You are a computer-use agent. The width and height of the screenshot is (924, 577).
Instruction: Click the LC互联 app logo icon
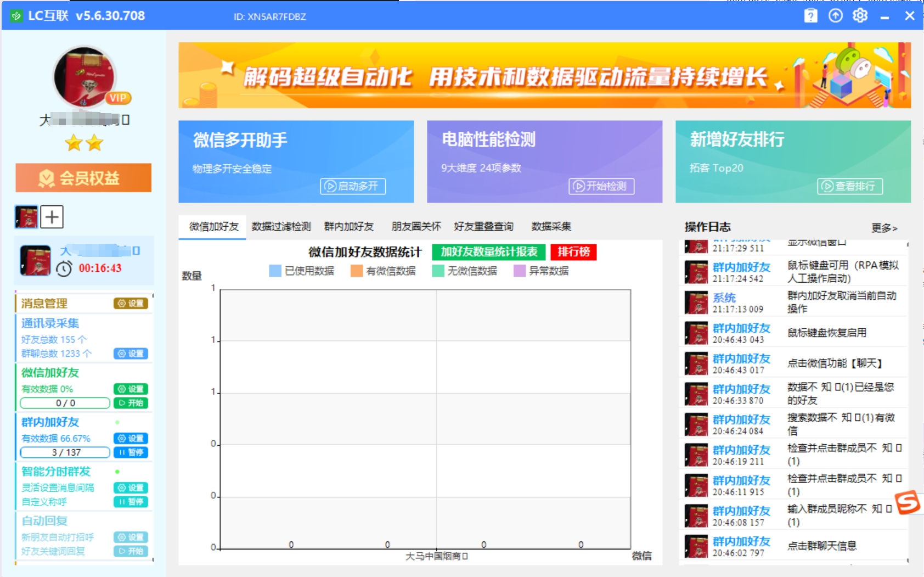pos(16,16)
